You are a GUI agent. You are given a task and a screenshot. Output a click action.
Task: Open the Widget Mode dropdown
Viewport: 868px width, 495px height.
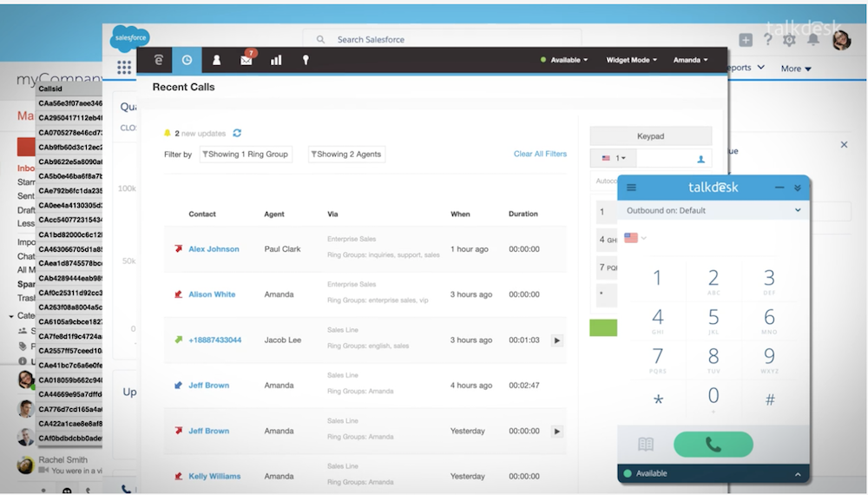[x=631, y=60]
